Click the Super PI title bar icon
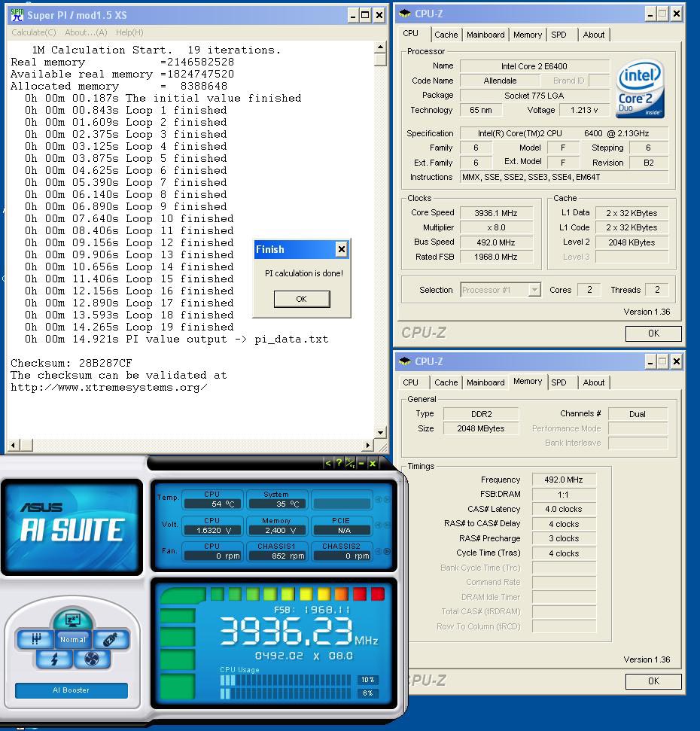This screenshot has width=700, height=731. click(17, 15)
